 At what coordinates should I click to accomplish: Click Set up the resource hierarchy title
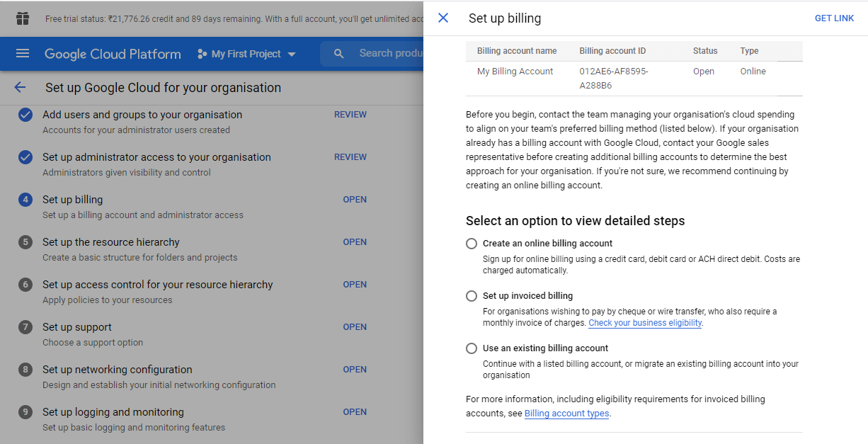tap(111, 242)
